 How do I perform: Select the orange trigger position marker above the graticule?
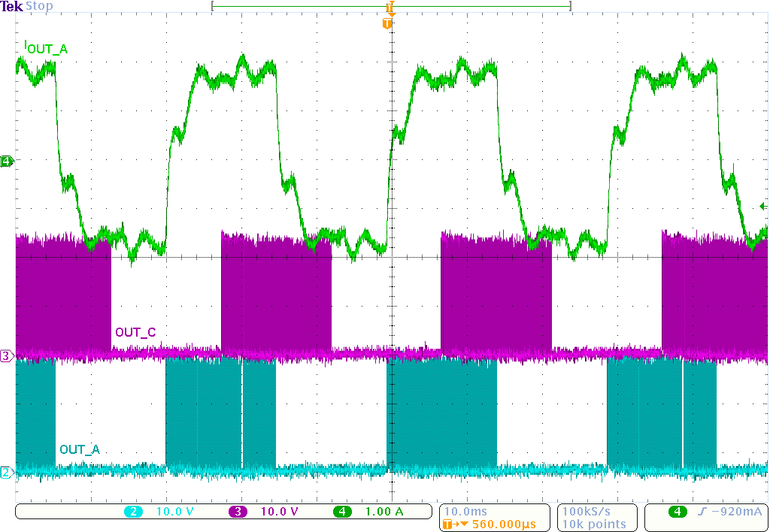pos(387,24)
